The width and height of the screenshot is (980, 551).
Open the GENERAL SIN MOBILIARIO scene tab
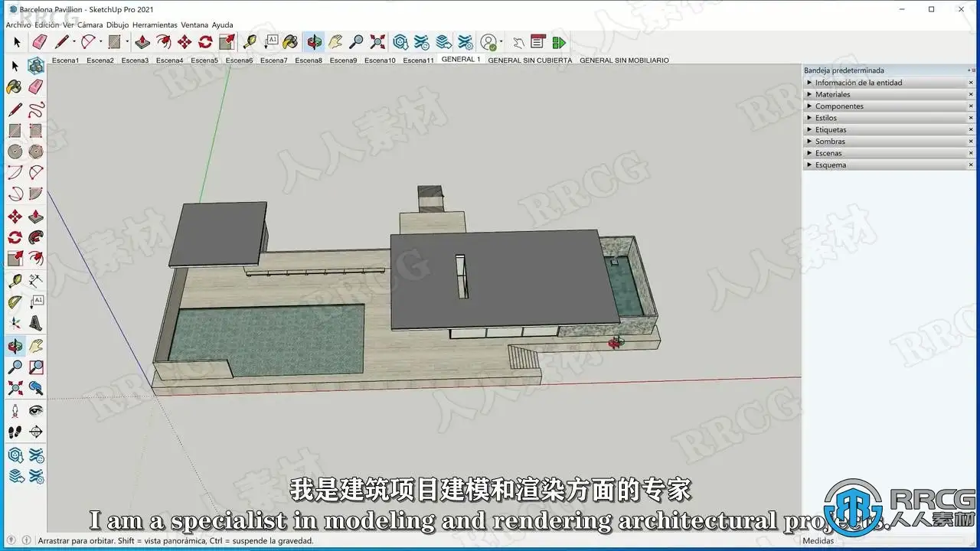point(624,60)
